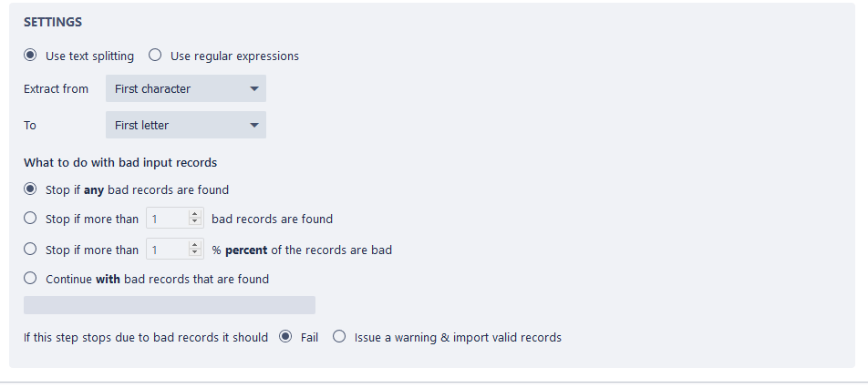The image size is (868, 388).
Task: Select the Use regular expressions option
Action: click(156, 56)
